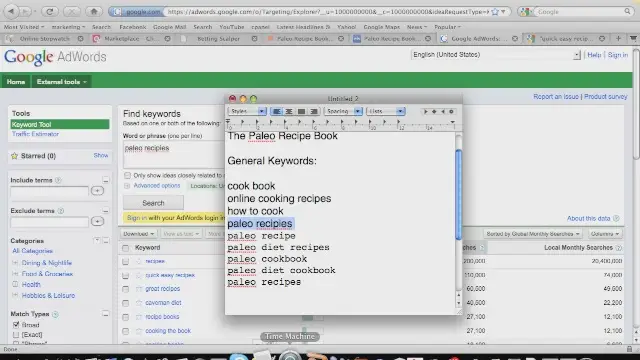Click the Time Machine dock icon

290,357
